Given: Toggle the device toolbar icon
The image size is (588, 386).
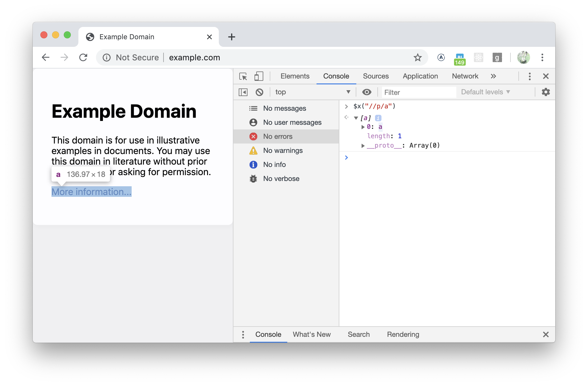Looking at the screenshot, I should pyautogui.click(x=259, y=76).
